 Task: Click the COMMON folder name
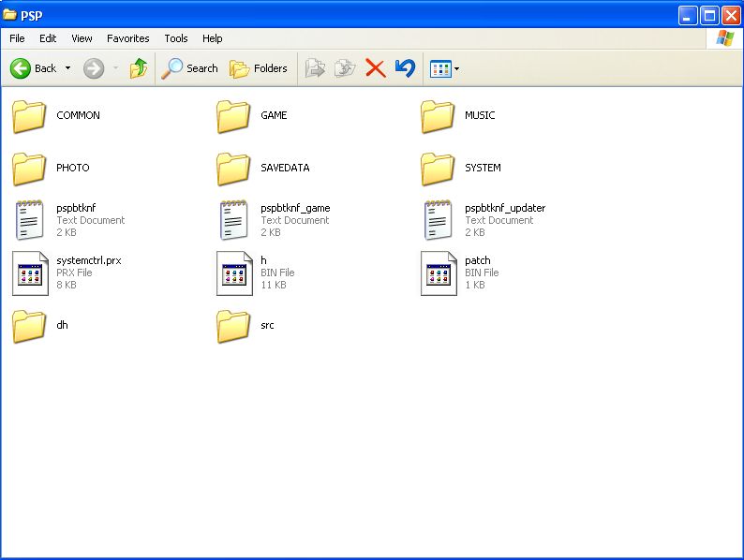[x=79, y=115]
